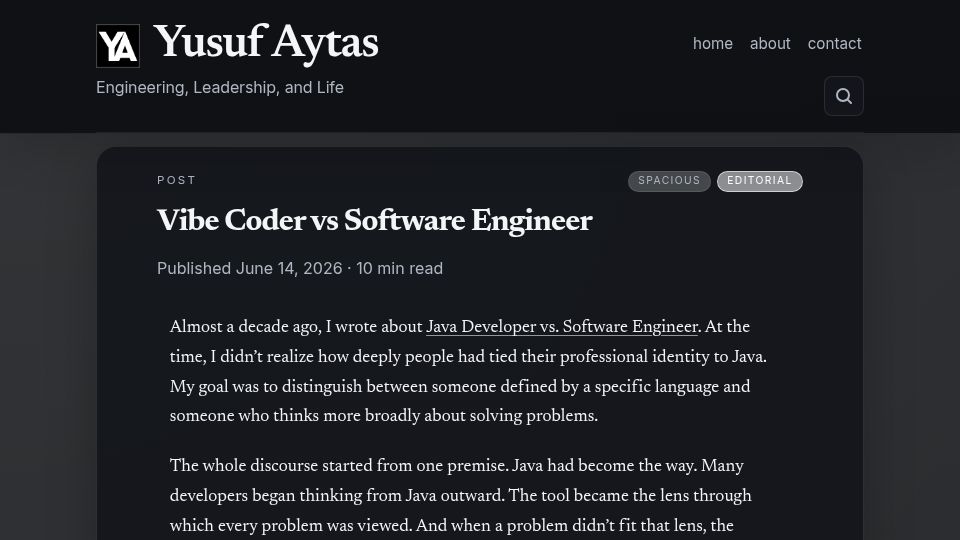Click the Vibe Coder vs Software Engineer heading
This screenshot has width=960, height=540.
374,221
